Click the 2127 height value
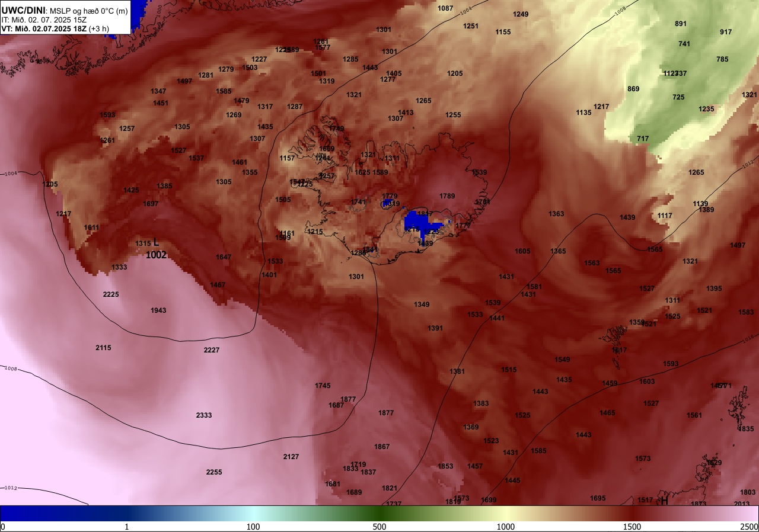Image resolution: width=759 pixels, height=532 pixels. 291,457
